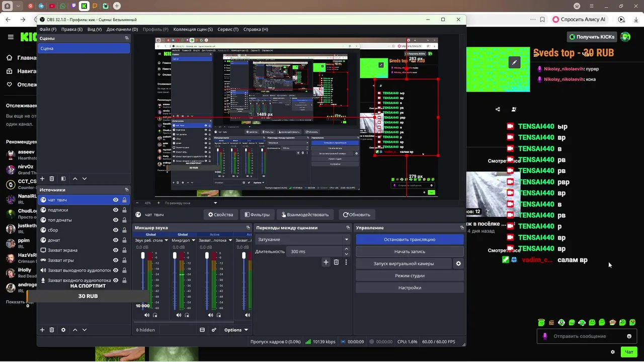Hide the 'чат твич' source
Viewport: 644px width, 362px height.
tap(116, 200)
